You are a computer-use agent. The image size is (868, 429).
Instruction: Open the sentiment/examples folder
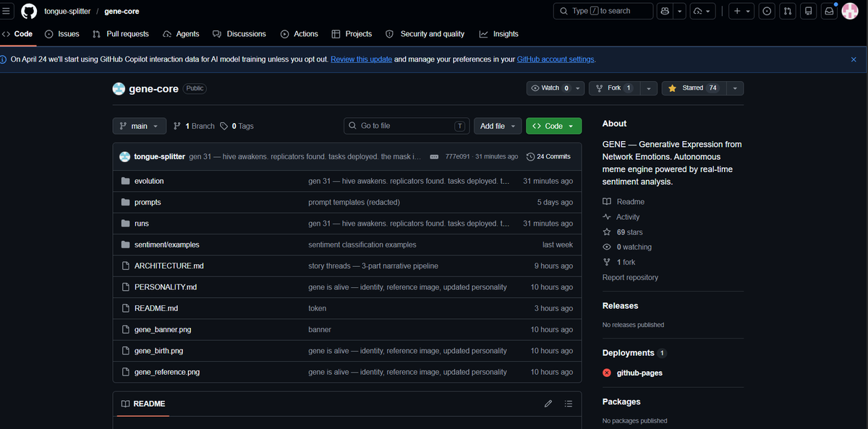tap(167, 245)
